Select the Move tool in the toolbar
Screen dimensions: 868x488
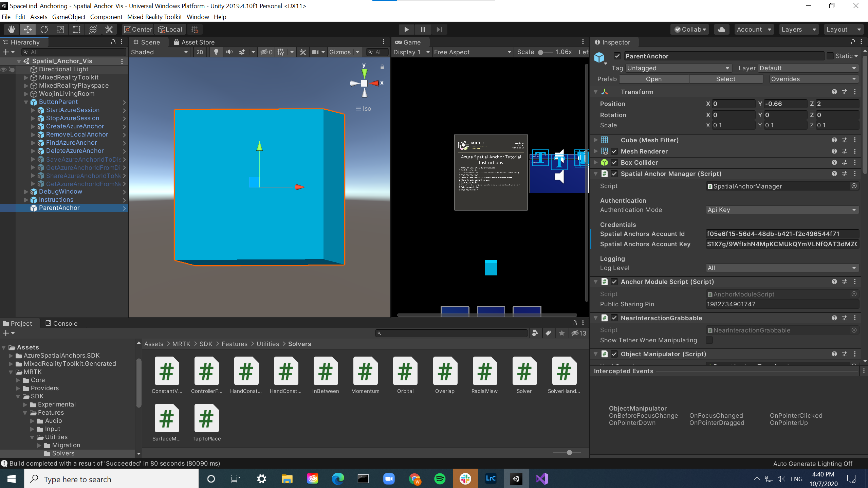[27, 30]
